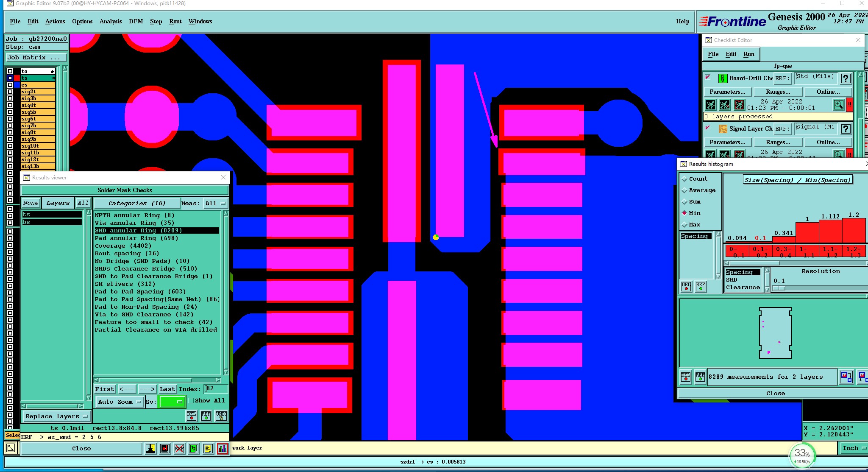This screenshot has height=472, width=868.
Task: Open the DFM menu
Action: [136, 22]
